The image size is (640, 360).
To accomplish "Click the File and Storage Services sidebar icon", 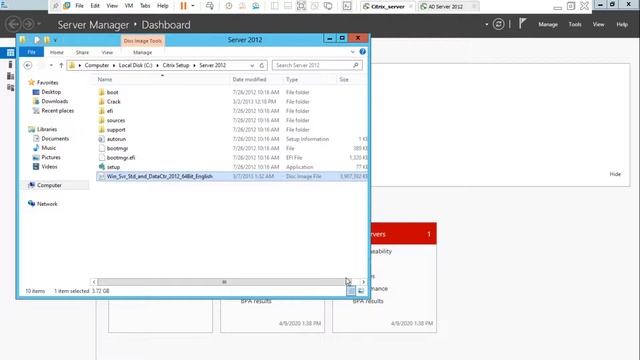I will click(x=10, y=87).
